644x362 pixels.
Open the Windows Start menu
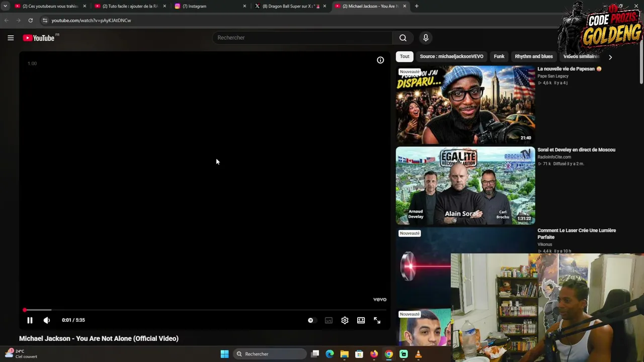(x=224, y=354)
